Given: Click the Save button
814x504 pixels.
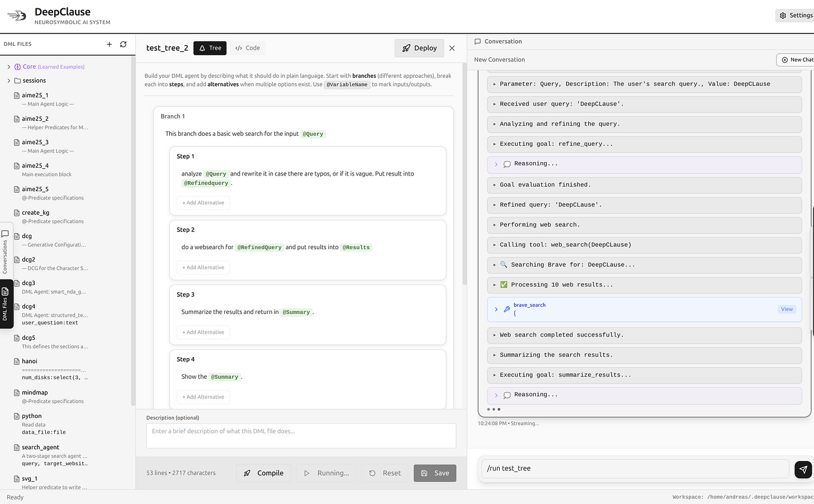Looking at the screenshot, I should tap(435, 473).
